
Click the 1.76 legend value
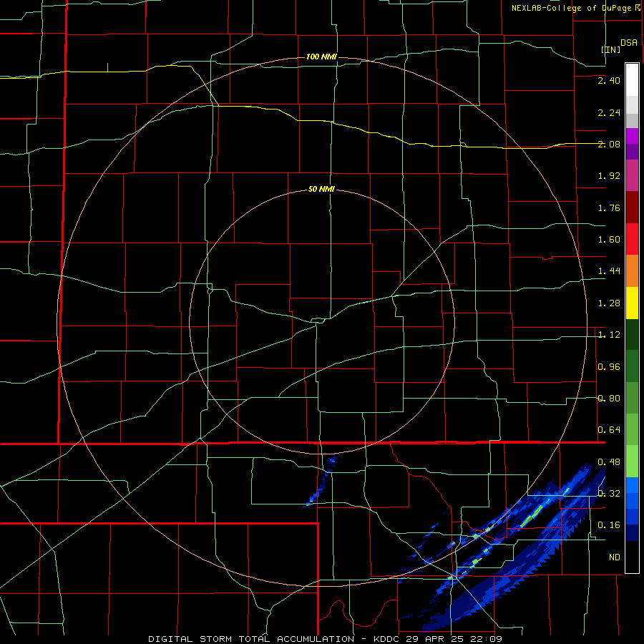pyautogui.click(x=609, y=208)
